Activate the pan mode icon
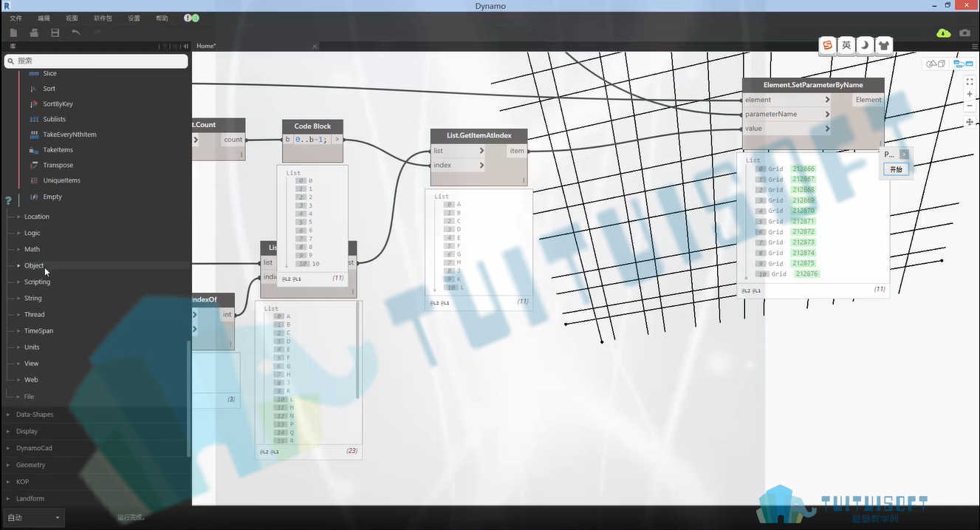Viewport: 980px width, 530px height. tap(970, 122)
